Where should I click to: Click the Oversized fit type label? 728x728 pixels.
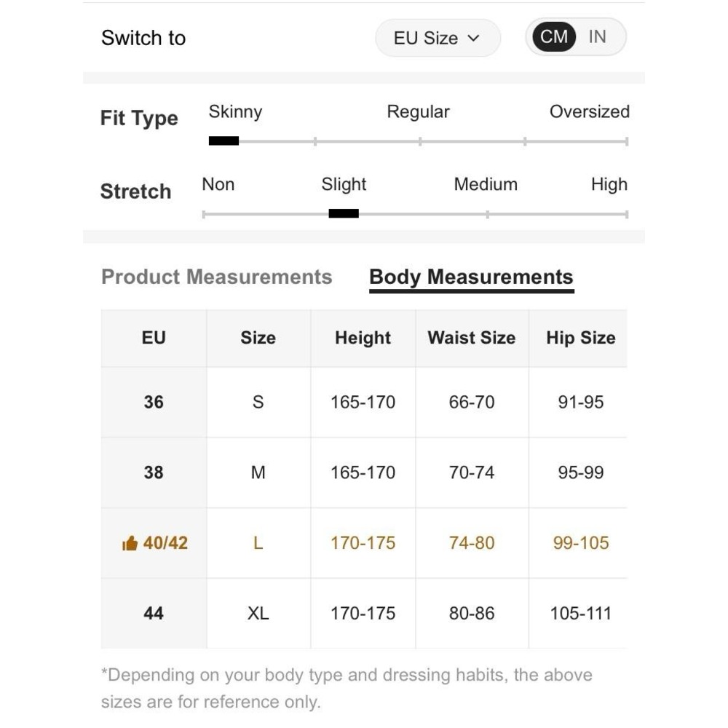tap(589, 111)
